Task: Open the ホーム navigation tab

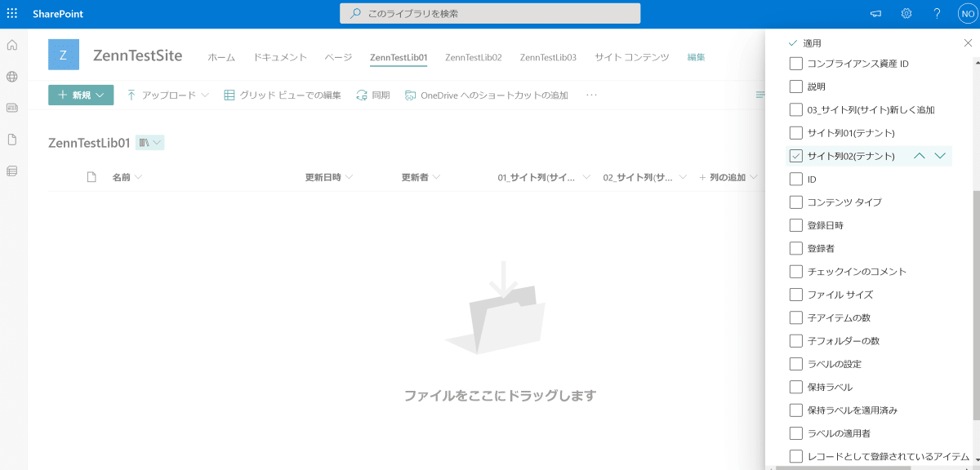Action: coord(221,57)
